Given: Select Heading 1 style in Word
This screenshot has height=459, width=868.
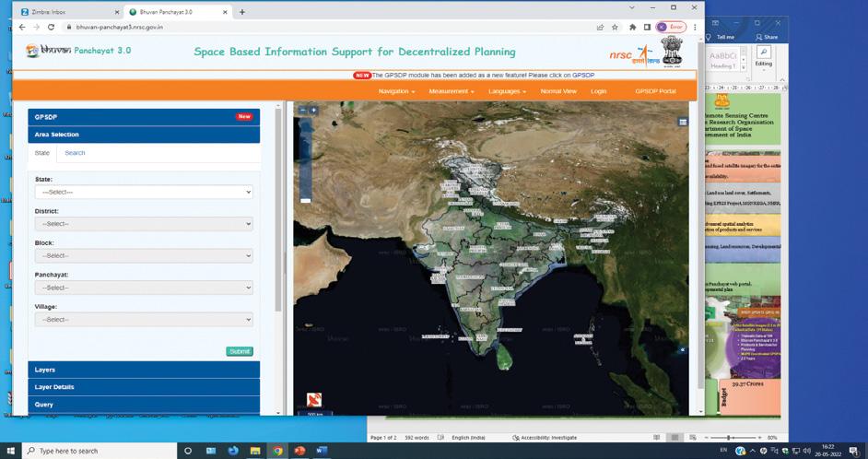Looking at the screenshot, I should [x=722, y=61].
